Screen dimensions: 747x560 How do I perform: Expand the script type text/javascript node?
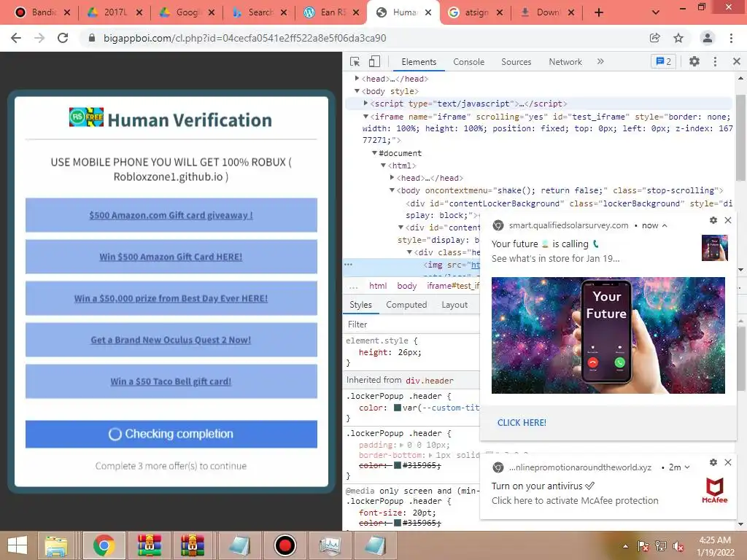click(365, 103)
